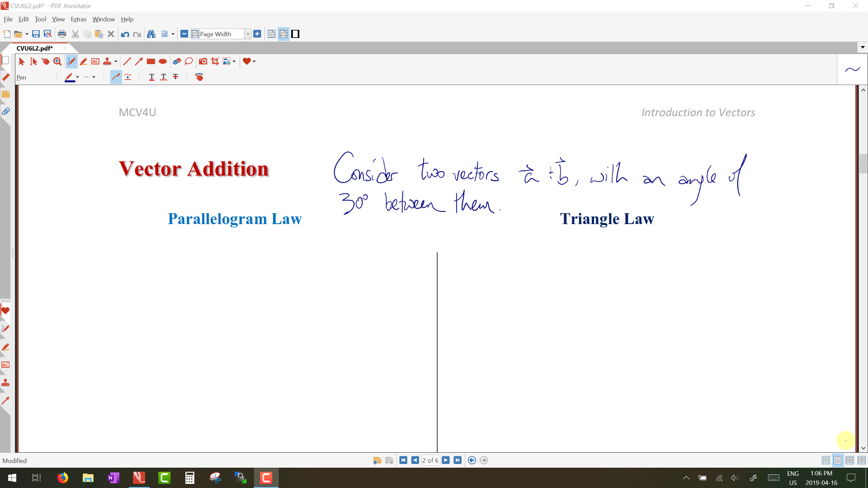This screenshot has height=488, width=868.
Task: Select the Text Box tool
Action: tap(95, 61)
